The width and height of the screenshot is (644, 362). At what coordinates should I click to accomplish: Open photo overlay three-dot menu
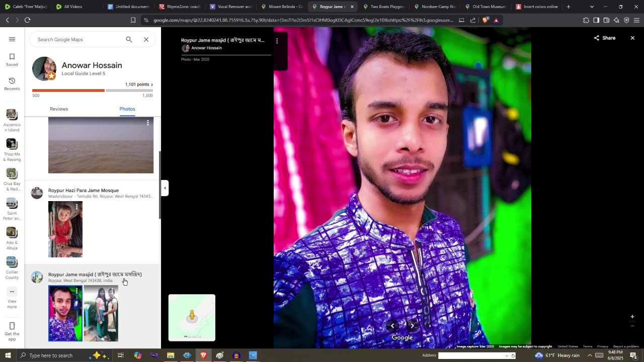tap(277, 41)
